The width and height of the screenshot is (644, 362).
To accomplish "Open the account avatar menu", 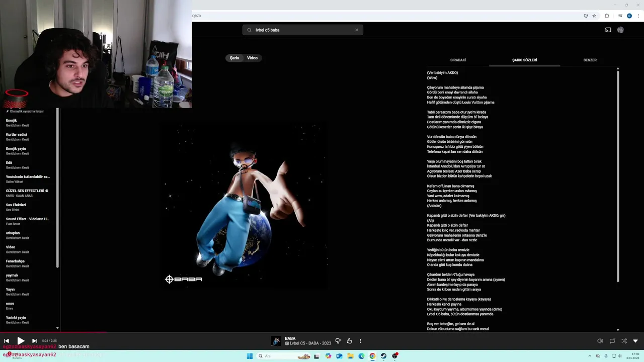I will [x=620, y=30].
